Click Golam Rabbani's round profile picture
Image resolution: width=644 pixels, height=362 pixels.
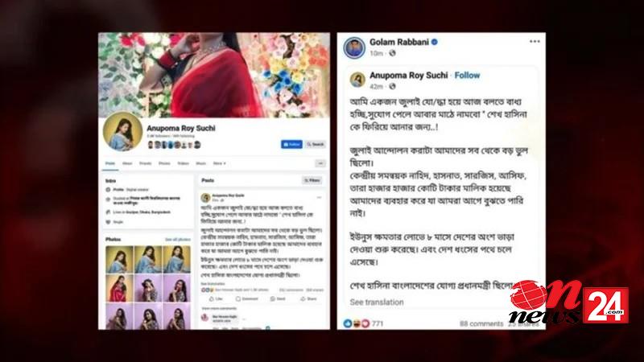[354, 47]
